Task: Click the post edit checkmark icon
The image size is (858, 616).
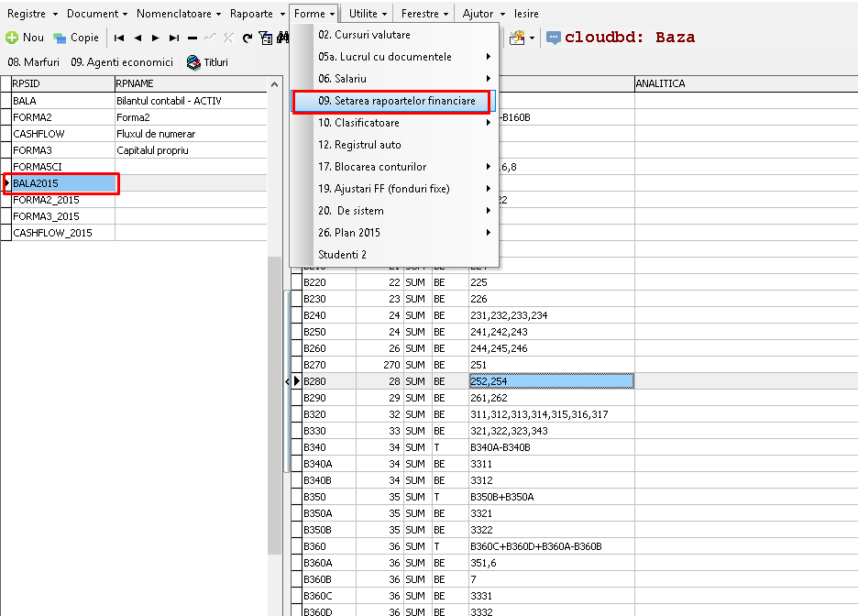Action: (210, 38)
